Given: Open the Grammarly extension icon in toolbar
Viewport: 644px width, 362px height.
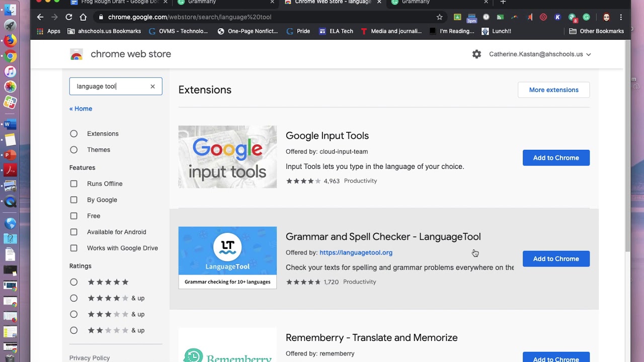Looking at the screenshot, I should (586, 17).
